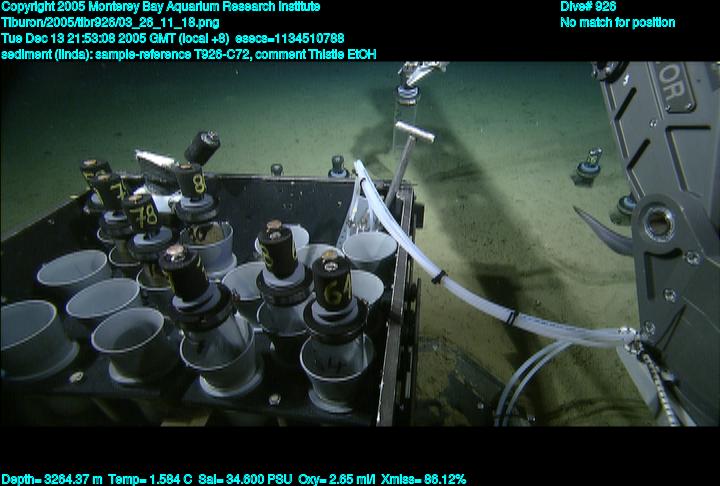
Task: Click the black tie band on the white hose
Action: [x=509, y=318]
